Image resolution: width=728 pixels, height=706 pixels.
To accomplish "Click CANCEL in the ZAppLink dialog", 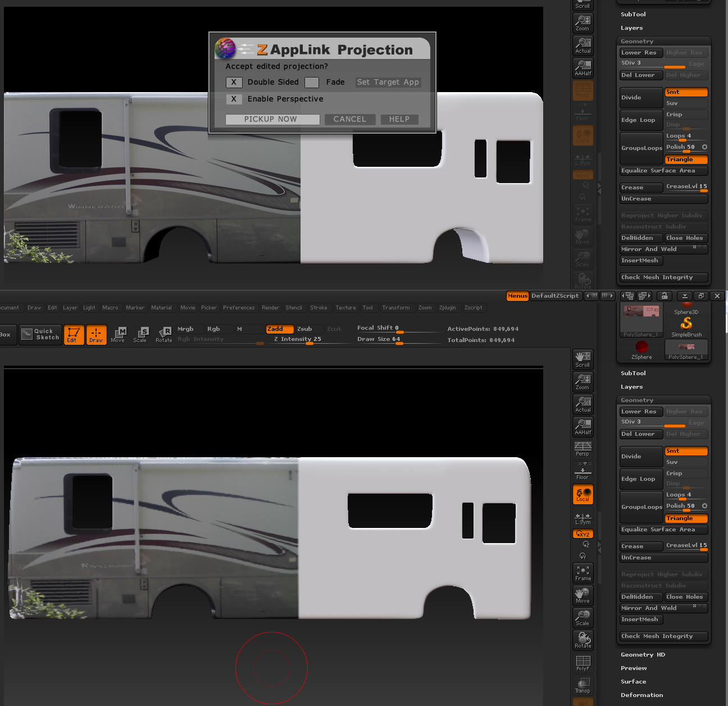I will 349,120.
